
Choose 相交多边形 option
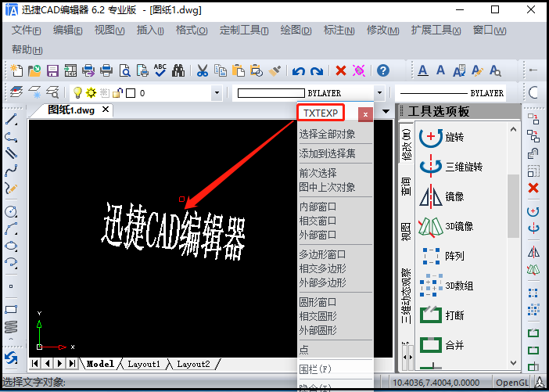(x=322, y=268)
